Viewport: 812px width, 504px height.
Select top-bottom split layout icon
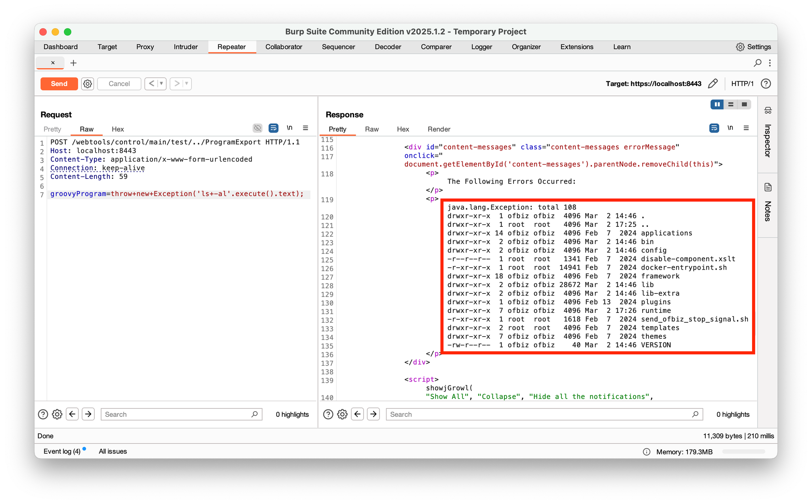click(x=731, y=104)
